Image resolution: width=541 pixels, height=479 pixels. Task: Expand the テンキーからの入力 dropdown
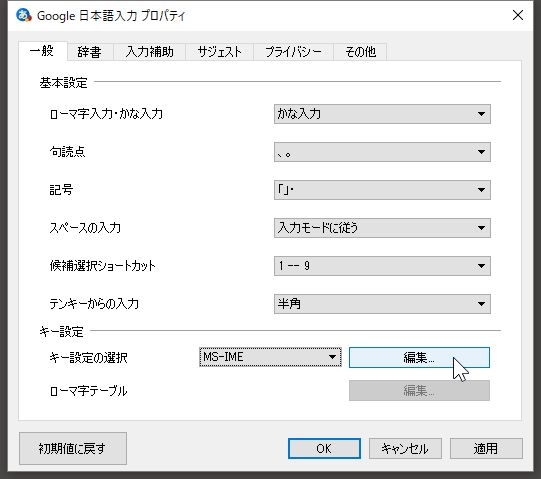pos(382,304)
